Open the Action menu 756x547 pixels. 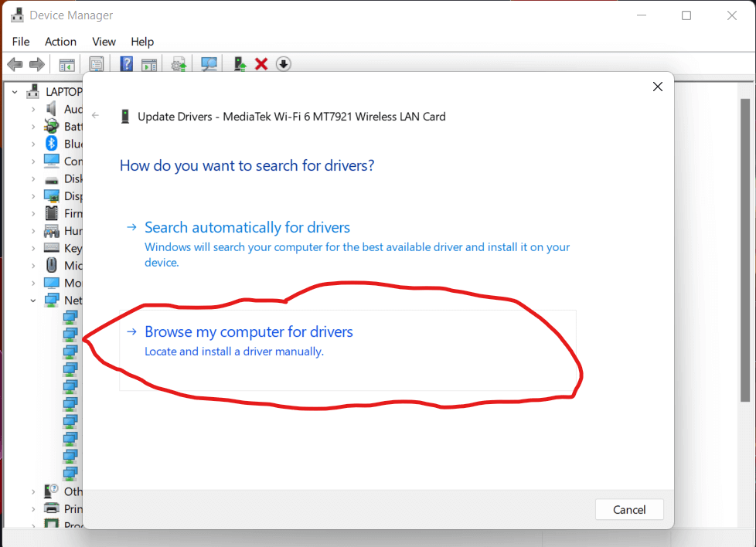(61, 42)
